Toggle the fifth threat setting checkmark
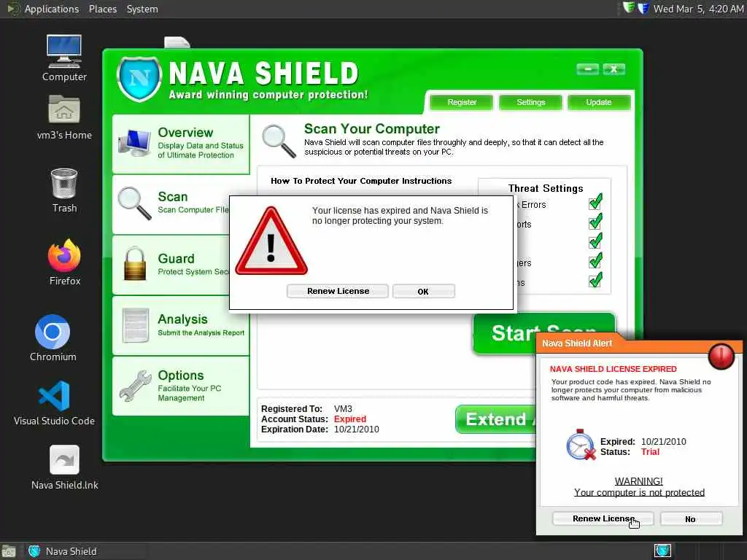Screen dimensions: 747x560 595,280
